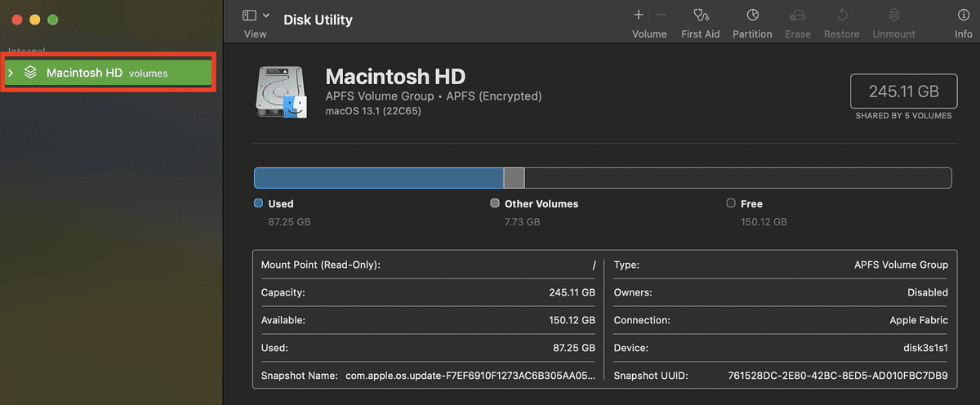Image resolution: width=980 pixels, height=405 pixels.
Task: Click the 'Snapshot UUID:' row label
Action: tap(651, 376)
